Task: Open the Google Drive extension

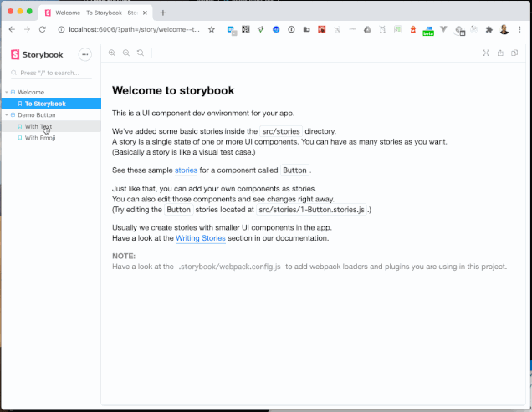Action: pos(367,29)
